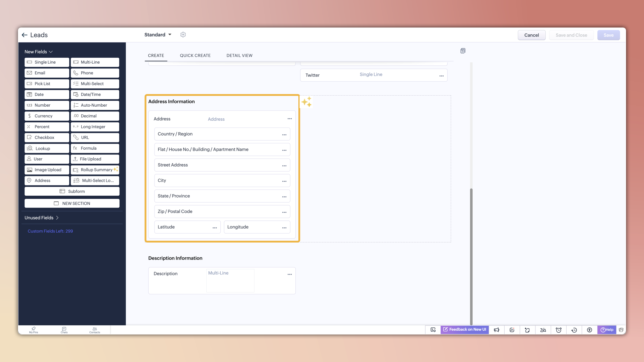This screenshot has height=362, width=644.
Task: Click the sparkle AI icon beside Address Information
Action: (306, 102)
